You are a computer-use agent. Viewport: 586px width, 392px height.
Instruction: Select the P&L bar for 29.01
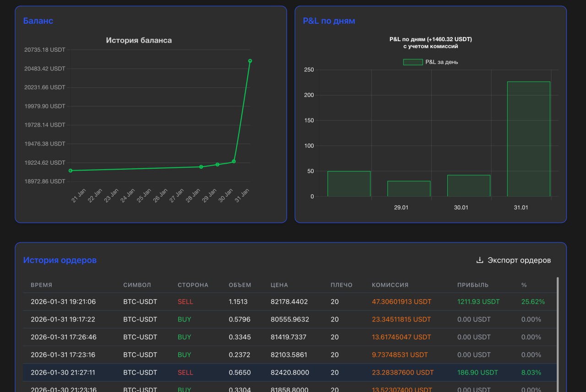408,189
